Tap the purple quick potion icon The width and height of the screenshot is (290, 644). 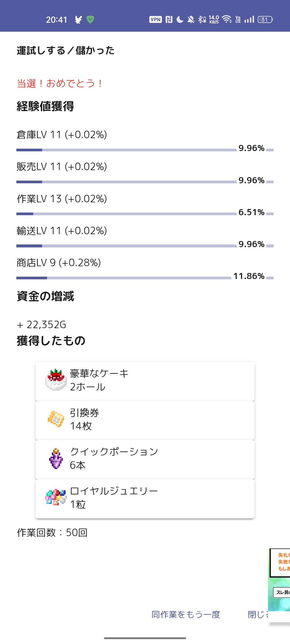click(56, 459)
